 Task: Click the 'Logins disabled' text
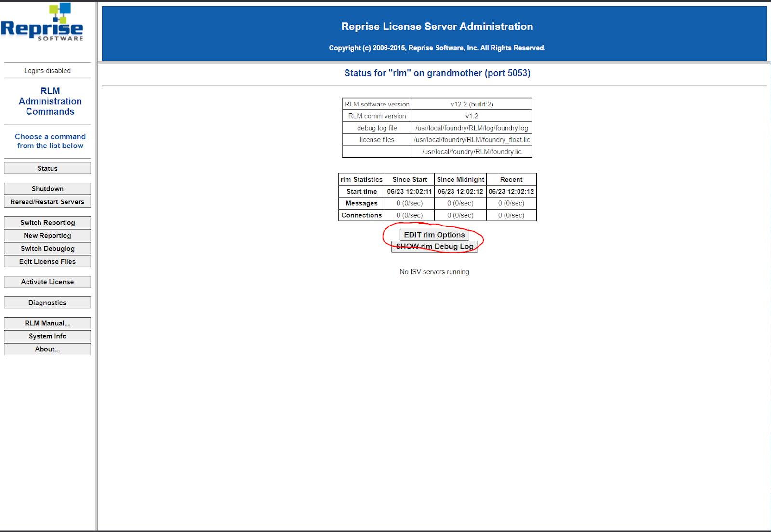pos(47,71)
